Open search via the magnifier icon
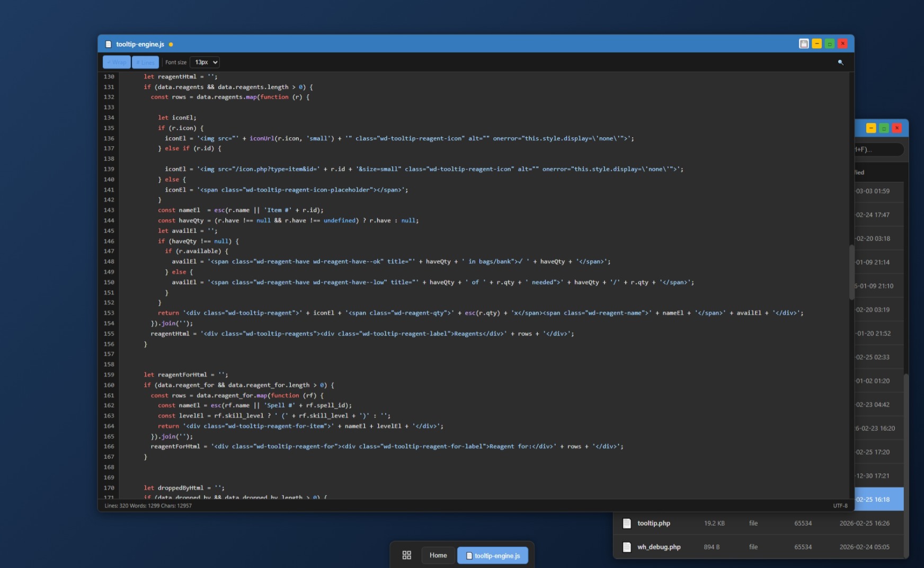 coord(840,63)
